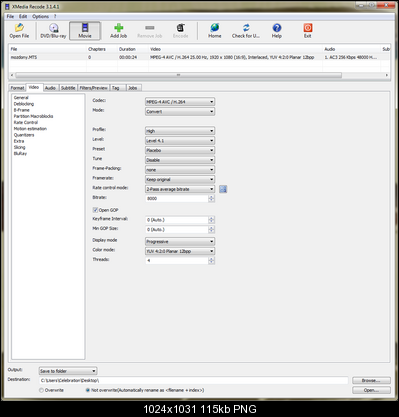
Task: Click the Duration column header
Action: tap(133, 49)
